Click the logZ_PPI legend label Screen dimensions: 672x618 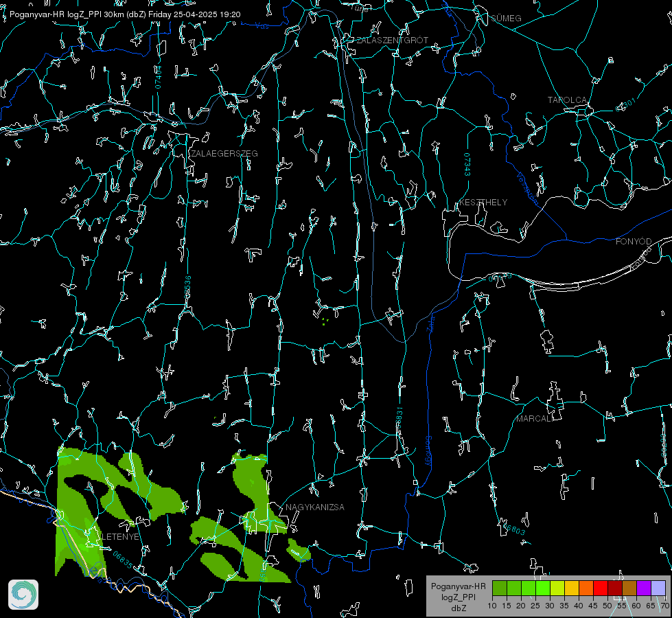458,597
